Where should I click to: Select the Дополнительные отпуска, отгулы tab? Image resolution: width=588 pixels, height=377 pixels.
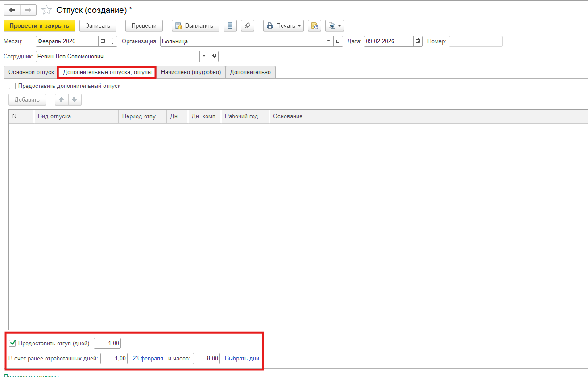107,72
